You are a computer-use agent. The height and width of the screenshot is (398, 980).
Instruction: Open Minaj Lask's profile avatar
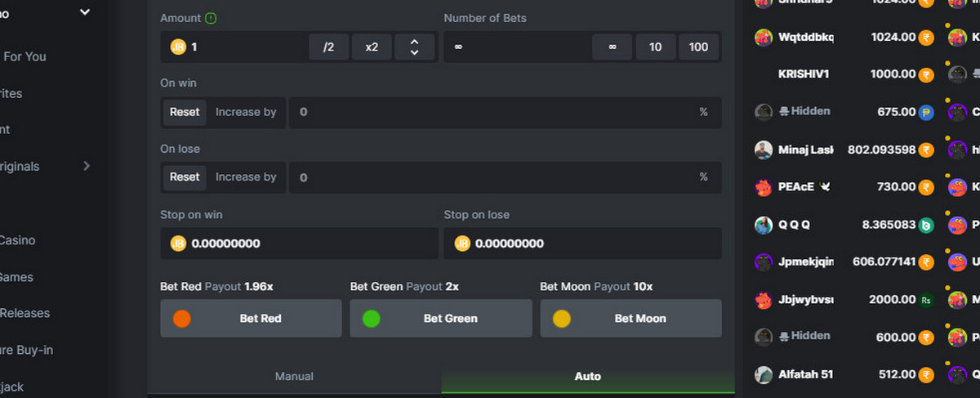click(764, 150)
